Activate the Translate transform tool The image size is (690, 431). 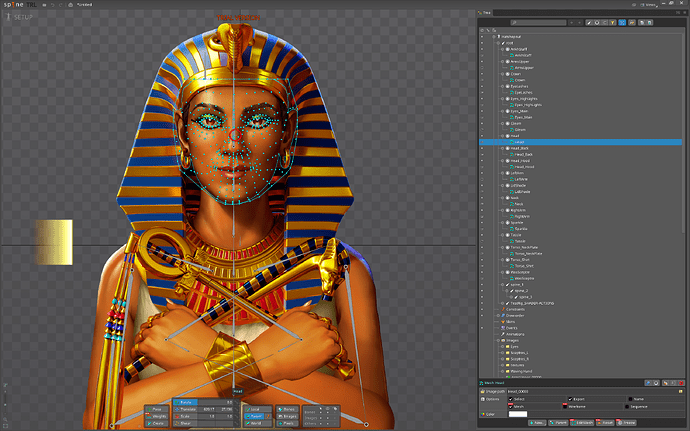(185, 409)
